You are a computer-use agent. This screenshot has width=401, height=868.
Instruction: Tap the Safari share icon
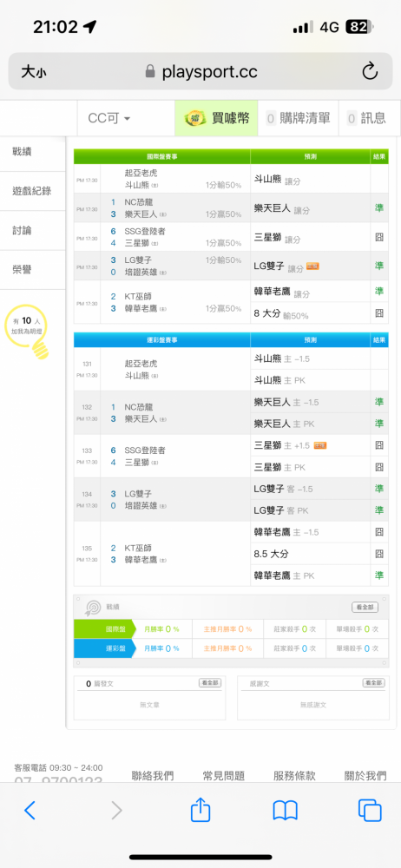pyautogui.click(x=200, y=810)
